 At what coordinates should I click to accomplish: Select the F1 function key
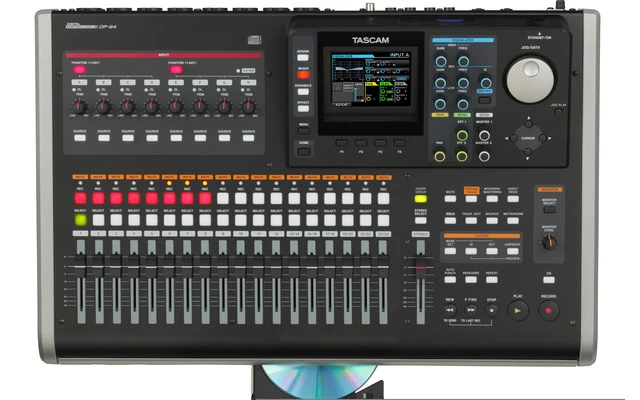click(342, 143)
